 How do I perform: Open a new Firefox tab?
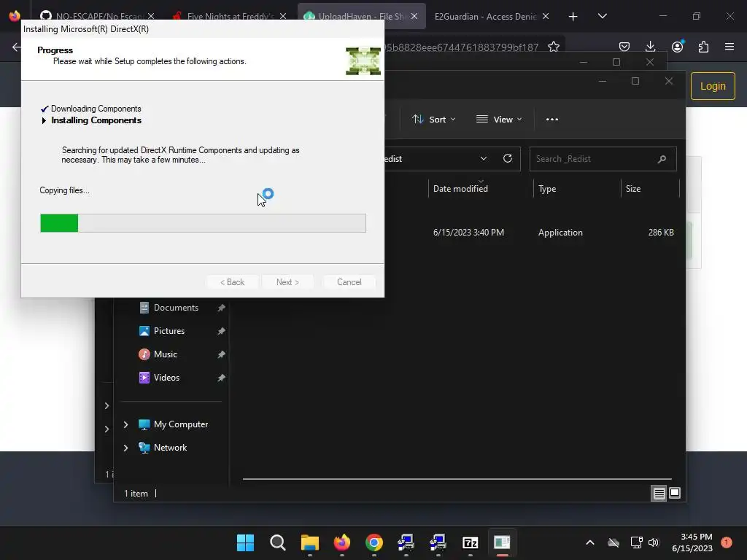573,17
